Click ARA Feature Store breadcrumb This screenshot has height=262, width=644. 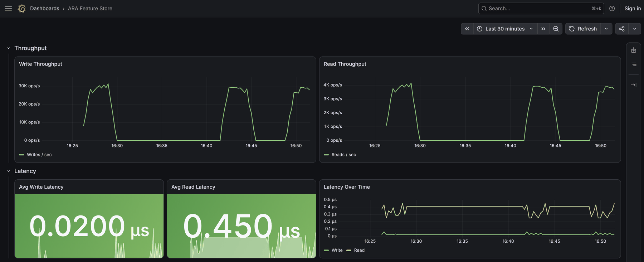(90, 8)
